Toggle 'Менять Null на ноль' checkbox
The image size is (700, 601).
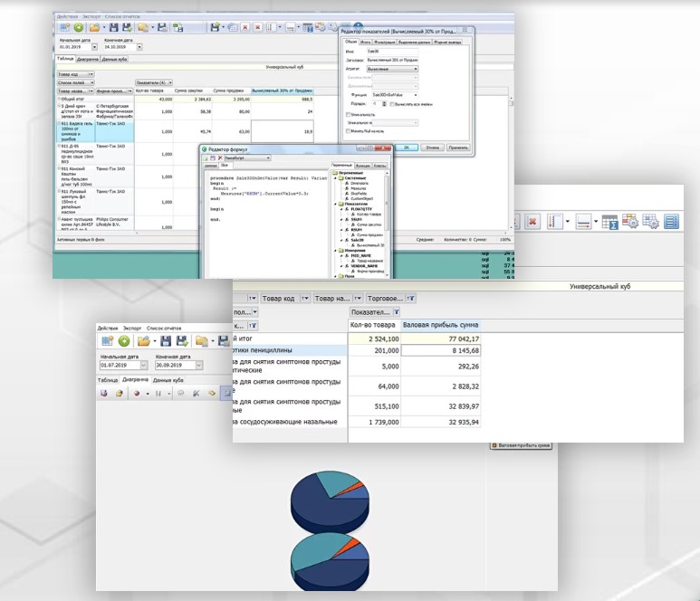349,131
